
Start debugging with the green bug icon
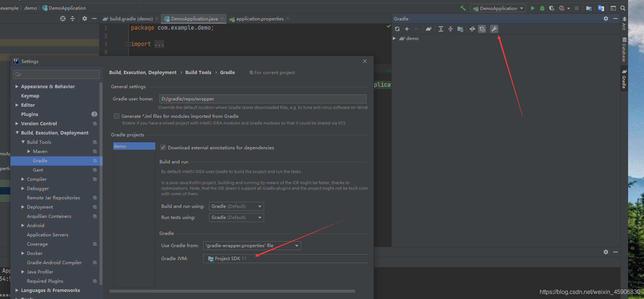pyautogui.click(x=542, y=8)
